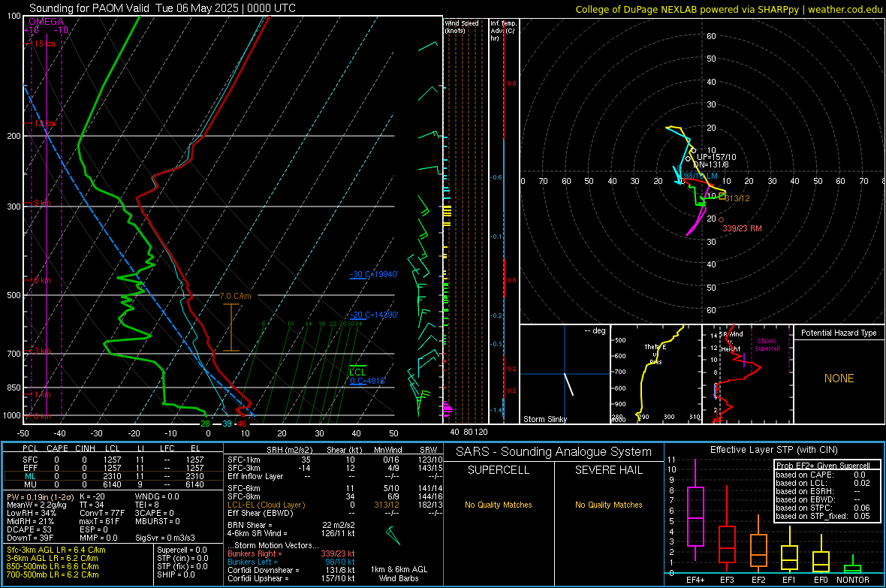The height and width of the screenshot is (588, 886).
Task: Click the 'LCL-EL (Cloud Layer)' row
Action: 335,505
